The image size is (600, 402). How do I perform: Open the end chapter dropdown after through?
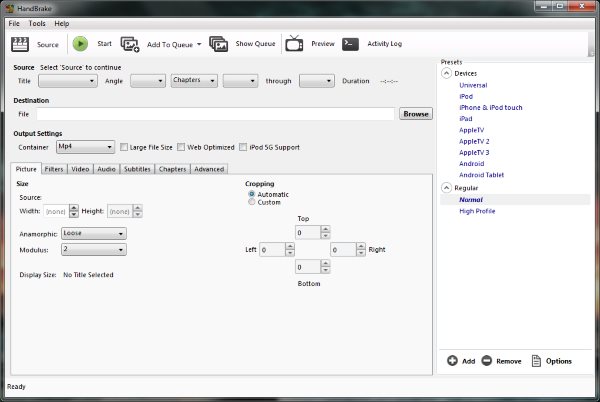pyautogui.click(x=317, y=81)
